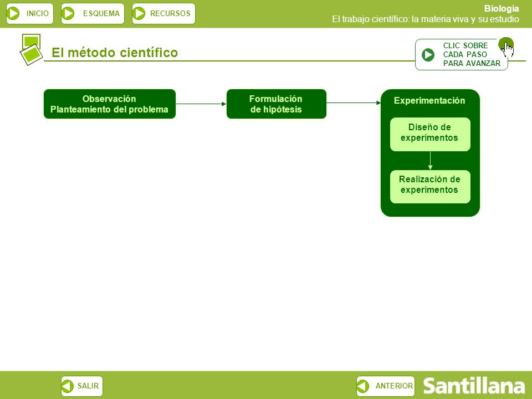Open the ESQUEMA section
The width and height of the screenshot is (532, 399).
click(93, 13)
